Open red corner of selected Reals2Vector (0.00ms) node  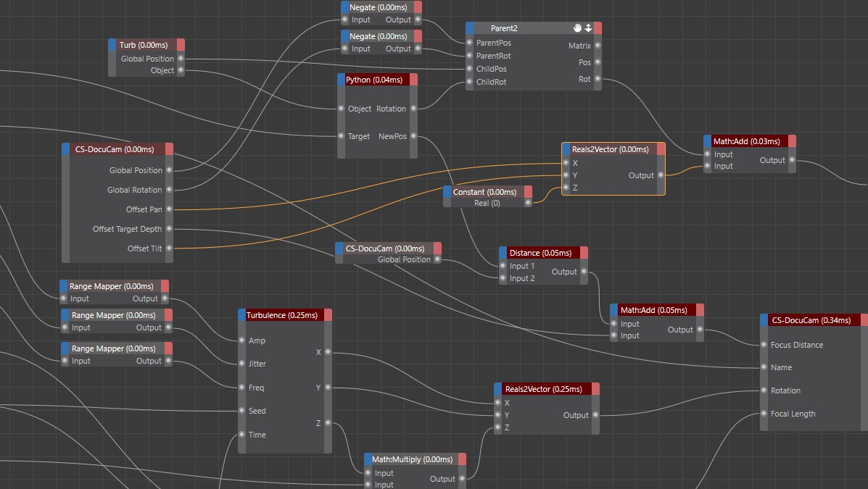[x=661, y=149]
